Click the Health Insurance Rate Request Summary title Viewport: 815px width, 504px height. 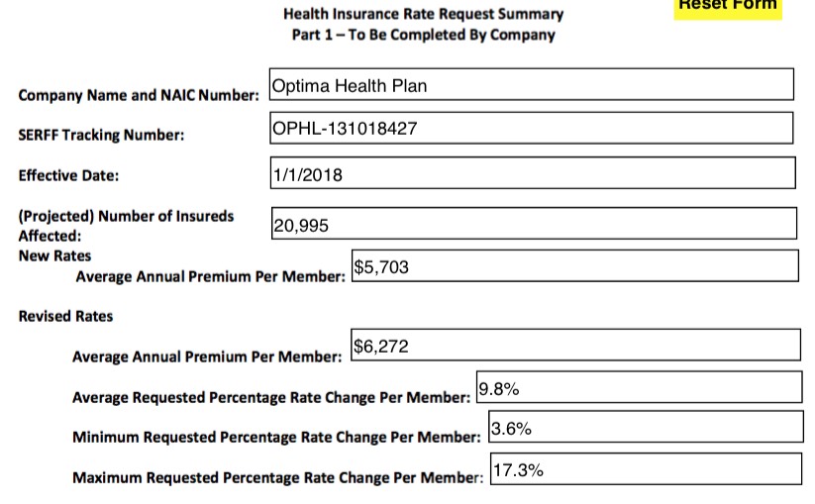pyautogui.click(x=423, y=14)
